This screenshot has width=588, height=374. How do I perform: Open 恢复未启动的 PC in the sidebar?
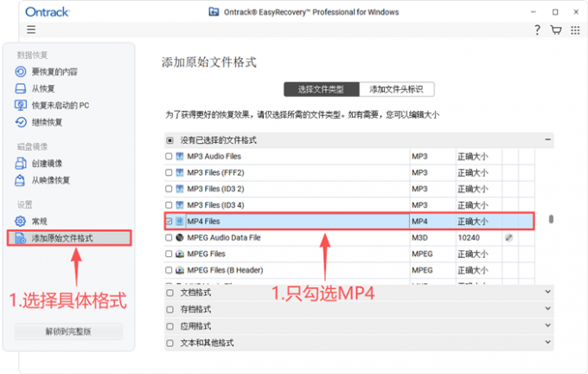pos(61,105)
